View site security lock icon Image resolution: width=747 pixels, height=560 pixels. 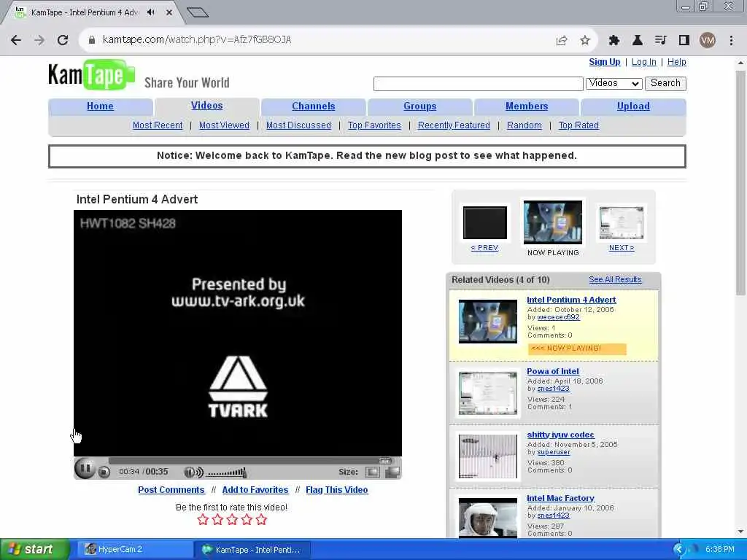point(92,40)
